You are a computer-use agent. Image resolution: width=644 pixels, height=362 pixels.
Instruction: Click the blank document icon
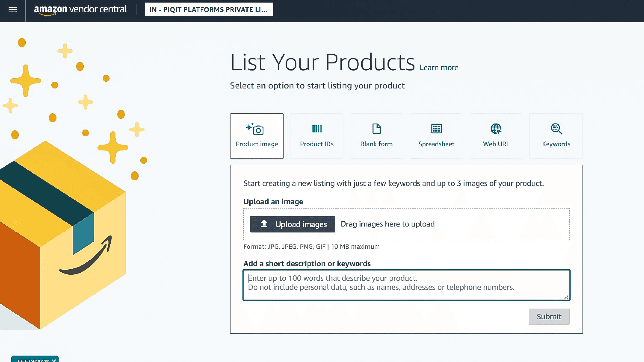click(x=377, y=129)
